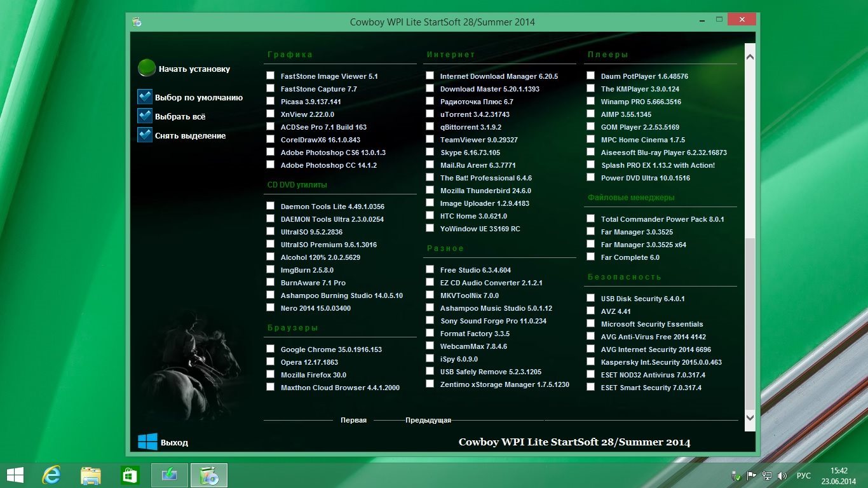Click the Выбрать всё checkmark icon
The image size is (868, 488).
click(145, 116)
